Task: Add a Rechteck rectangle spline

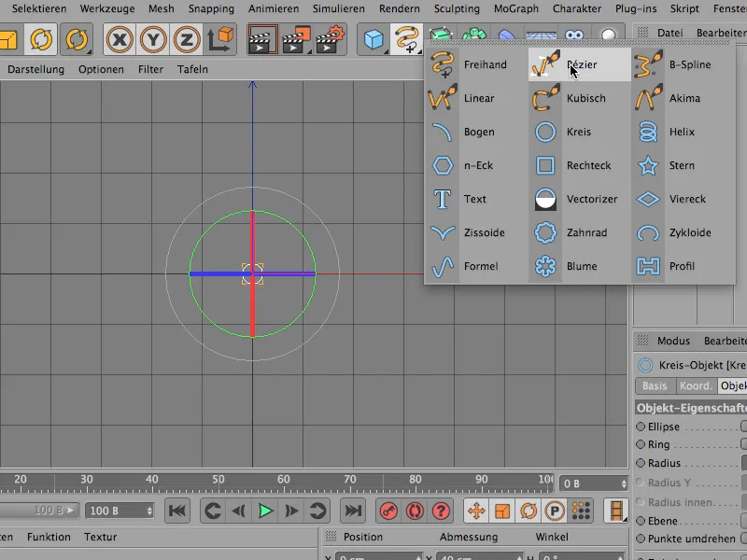Action: point(579,165)
